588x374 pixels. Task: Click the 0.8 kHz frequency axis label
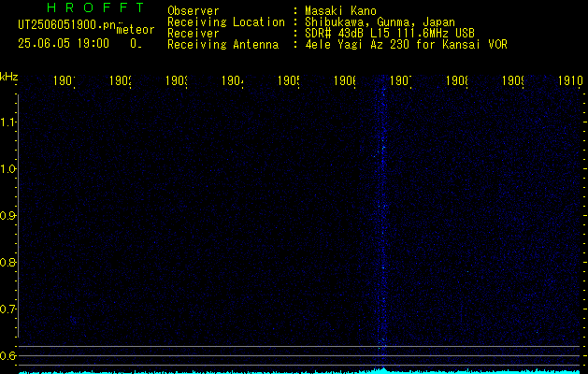click(x=7, y=262)
